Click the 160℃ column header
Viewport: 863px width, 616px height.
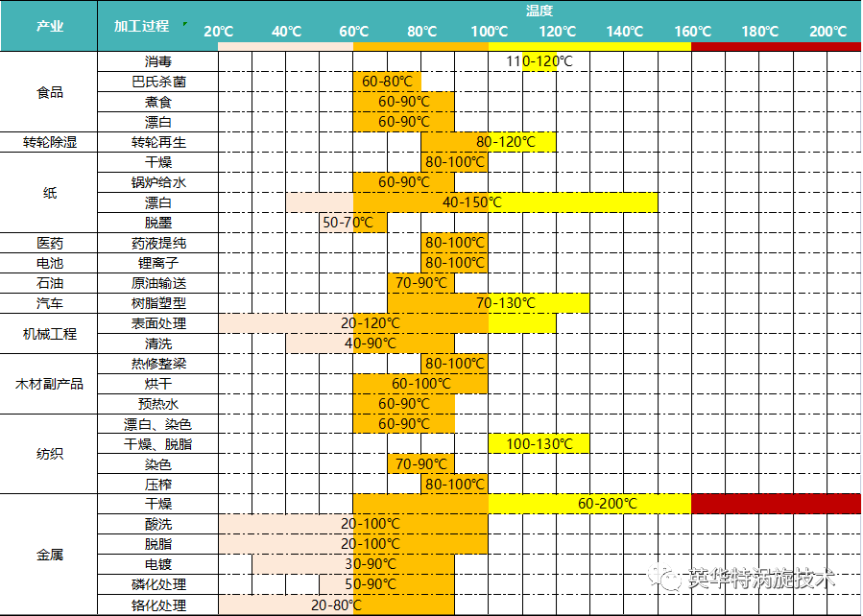692,32
